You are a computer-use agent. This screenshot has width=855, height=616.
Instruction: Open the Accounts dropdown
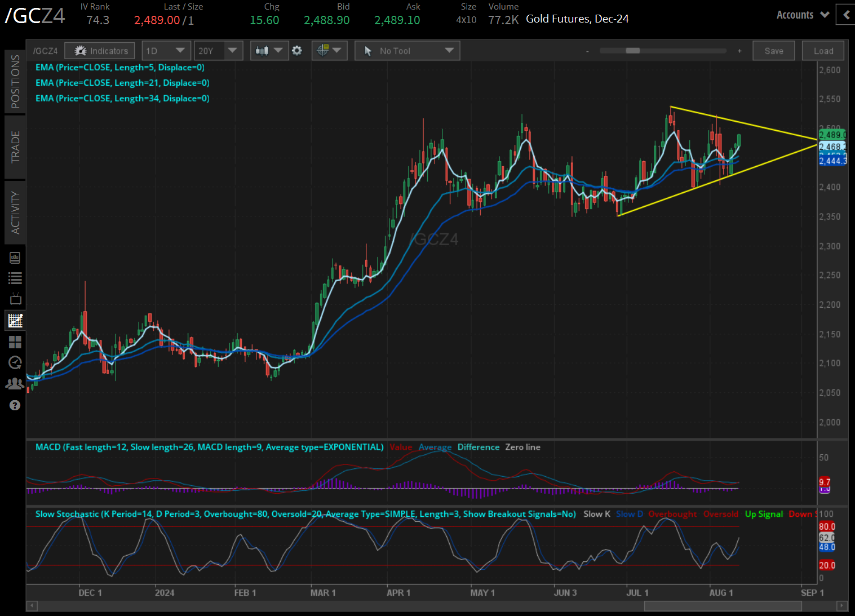(801, 15)
